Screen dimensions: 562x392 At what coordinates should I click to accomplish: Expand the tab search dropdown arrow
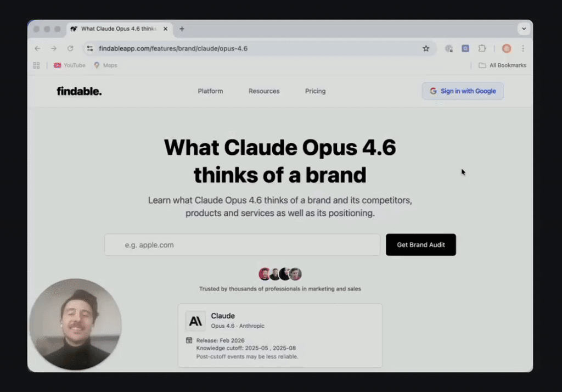pos(524,29)
